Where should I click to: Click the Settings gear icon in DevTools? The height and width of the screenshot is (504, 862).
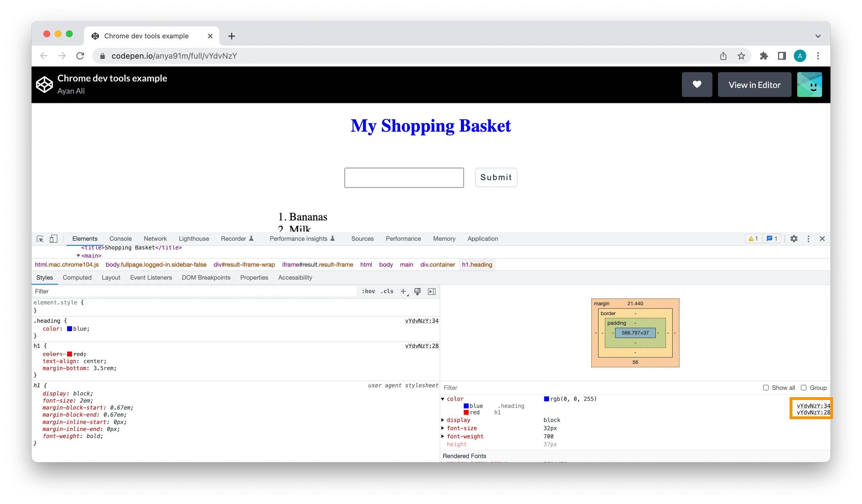coord(794,238)
